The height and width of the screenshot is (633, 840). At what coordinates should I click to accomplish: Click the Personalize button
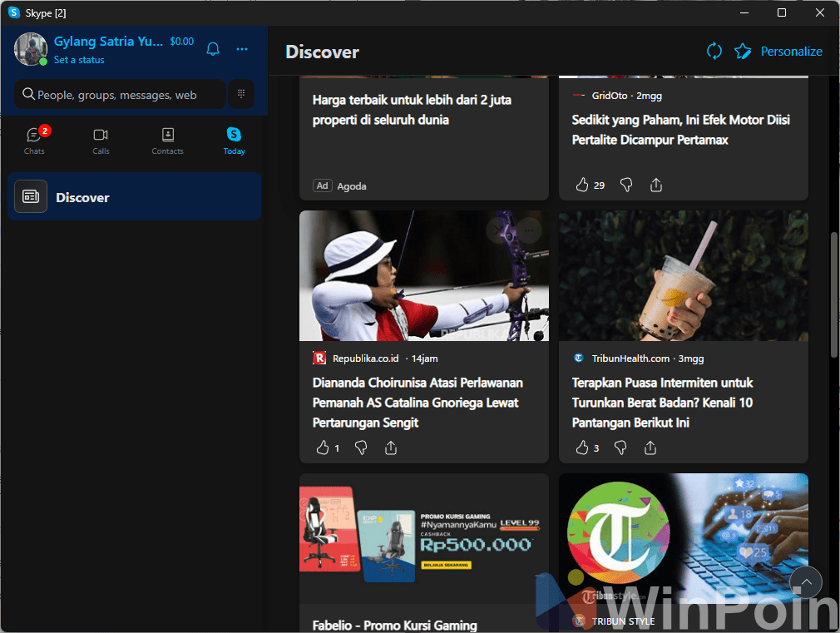778,52
